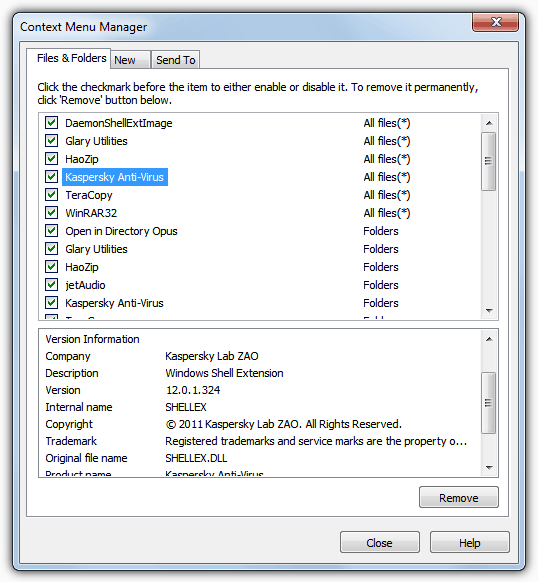Close the Context Menu Manager window
The height and width of the screenshot is (582, 538).
point(495,22)
